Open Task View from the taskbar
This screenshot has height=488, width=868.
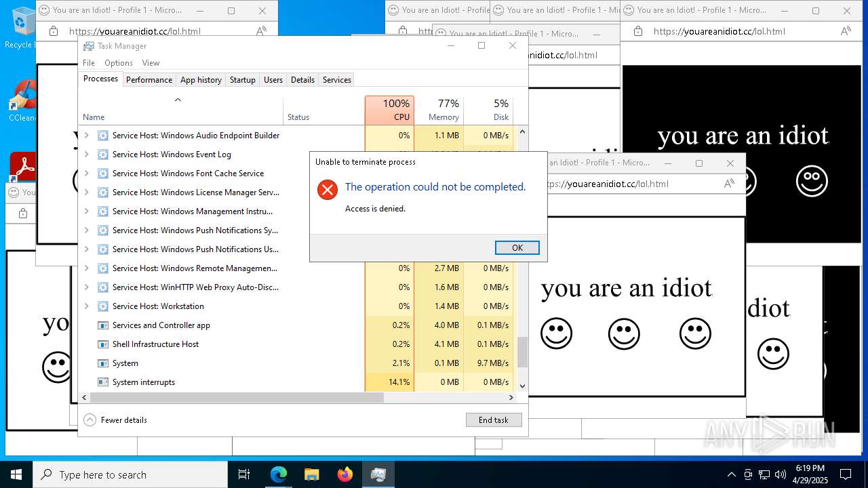244,474
